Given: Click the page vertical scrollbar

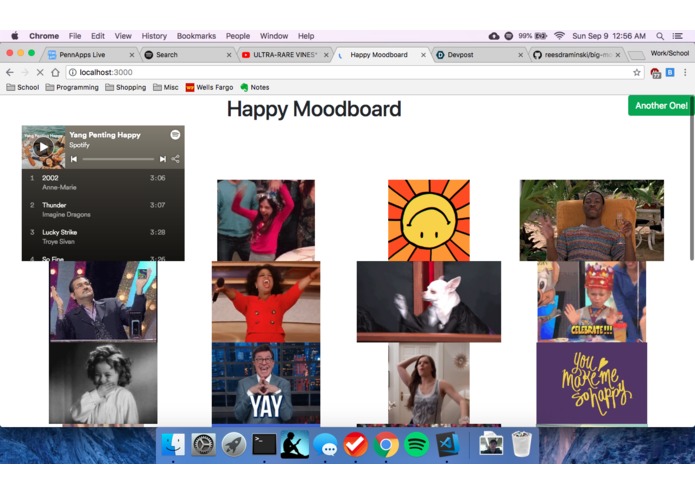Looking at the screenshot, I should tap(692, 177).
